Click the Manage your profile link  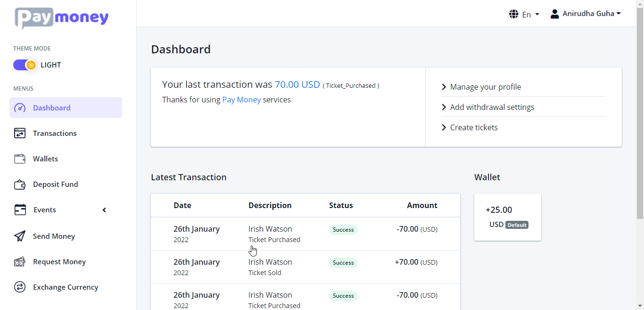pos(485,87)
